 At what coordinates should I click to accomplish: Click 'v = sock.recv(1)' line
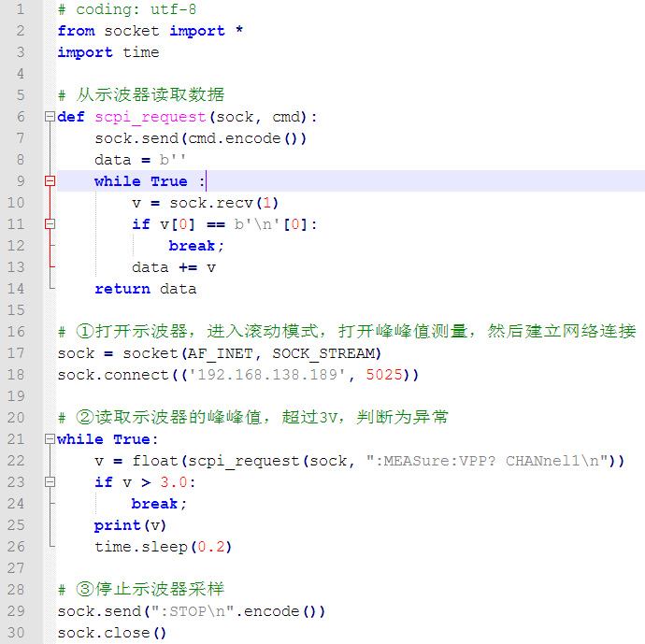[x=206, y=203]
